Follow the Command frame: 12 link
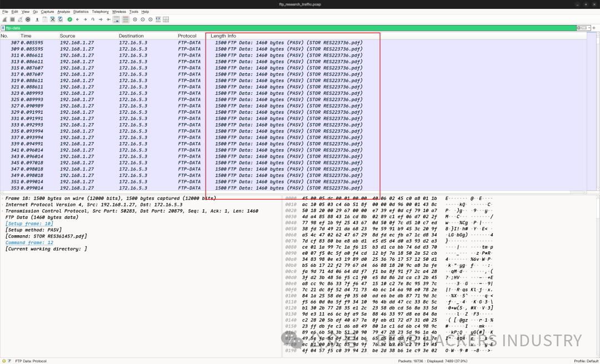Image resolution: width=600 pixels, height=364 pixels. click(x=29, y=242)
